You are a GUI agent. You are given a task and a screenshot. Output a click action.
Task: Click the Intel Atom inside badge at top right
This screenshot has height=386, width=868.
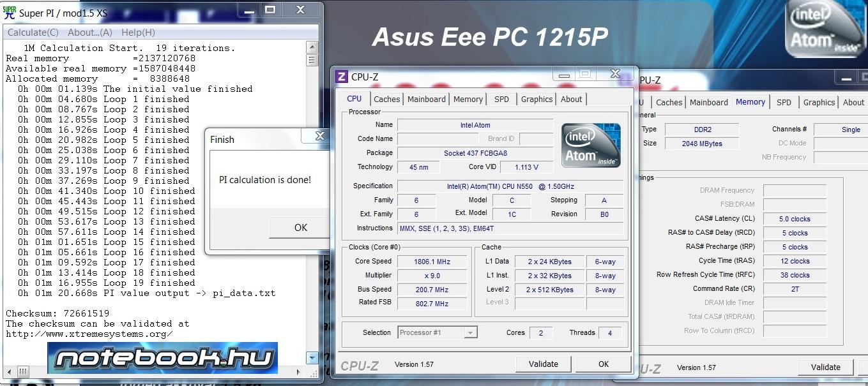(x=825, y=29)
